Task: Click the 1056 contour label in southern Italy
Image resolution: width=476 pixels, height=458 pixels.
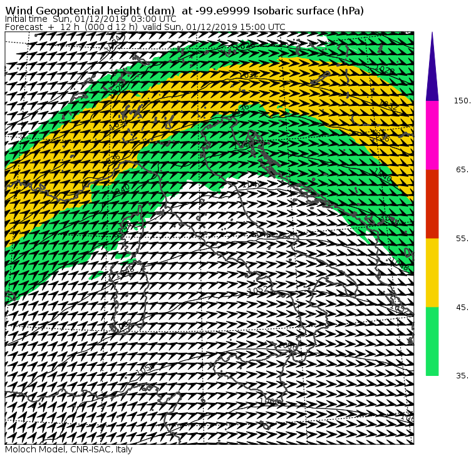Action: pos(287,346)
